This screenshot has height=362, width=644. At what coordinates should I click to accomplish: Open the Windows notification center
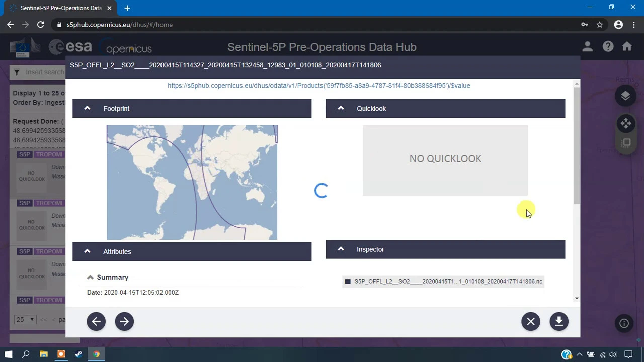[x=628, y=355]
